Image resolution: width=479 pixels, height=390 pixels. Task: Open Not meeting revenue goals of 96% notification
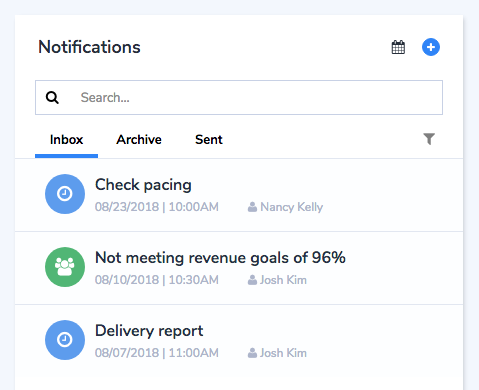tap(239, 268)
